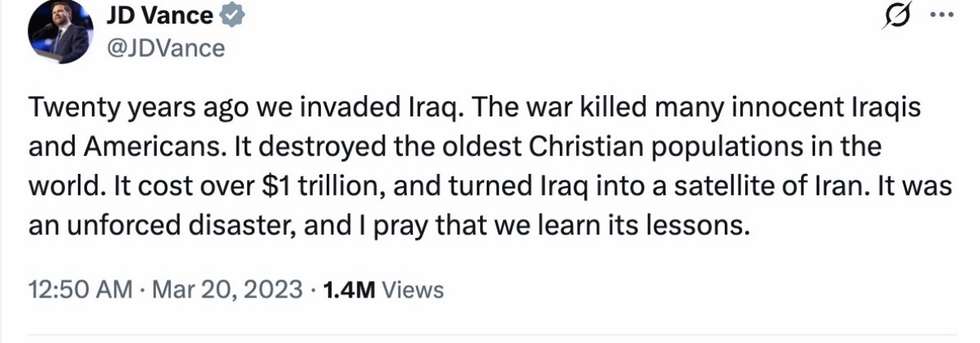This screenshot has height=343, width=980.
Task: Click the Views label
Action: coord(412,289)
